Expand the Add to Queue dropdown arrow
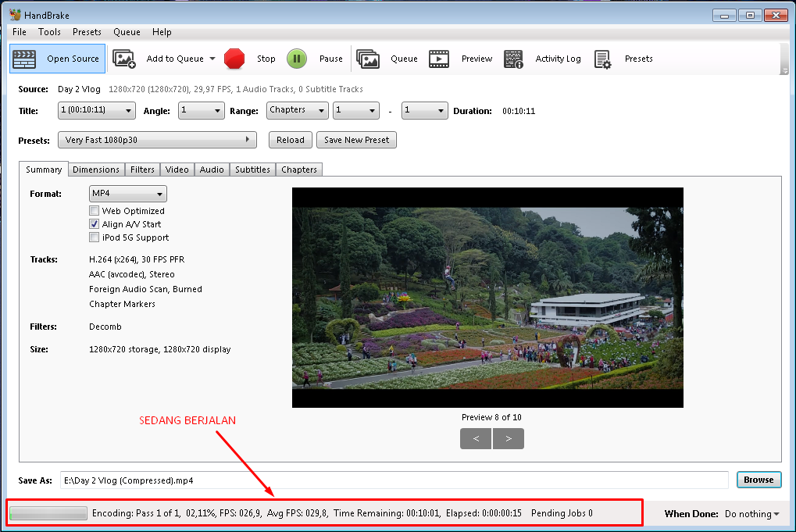 212,59
